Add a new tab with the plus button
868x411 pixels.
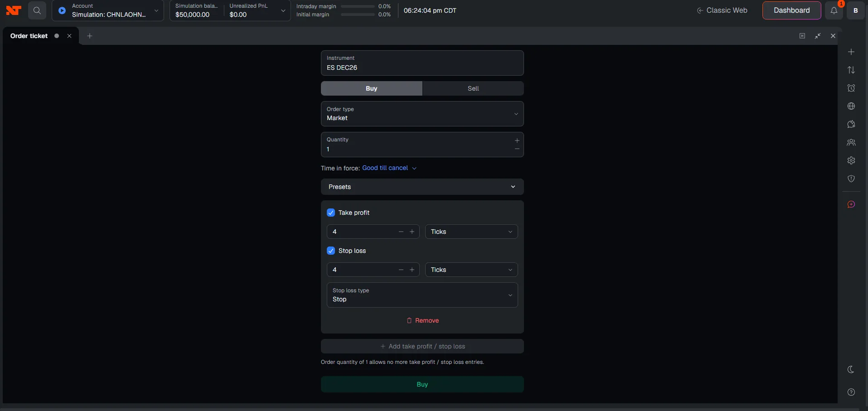coord(90,36)
